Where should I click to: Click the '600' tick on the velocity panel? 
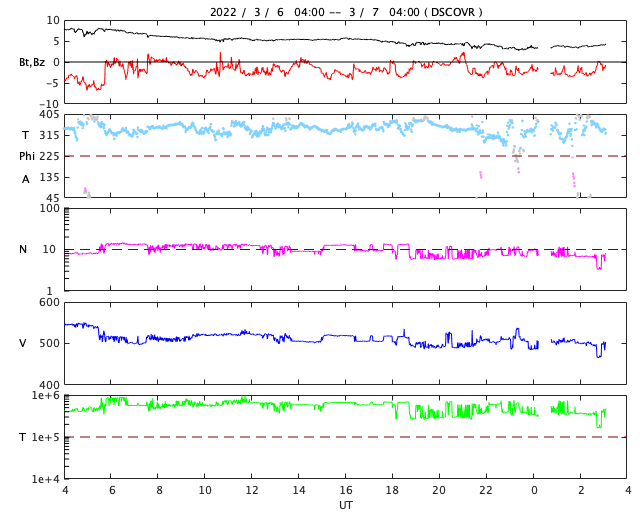coord(49,303)
